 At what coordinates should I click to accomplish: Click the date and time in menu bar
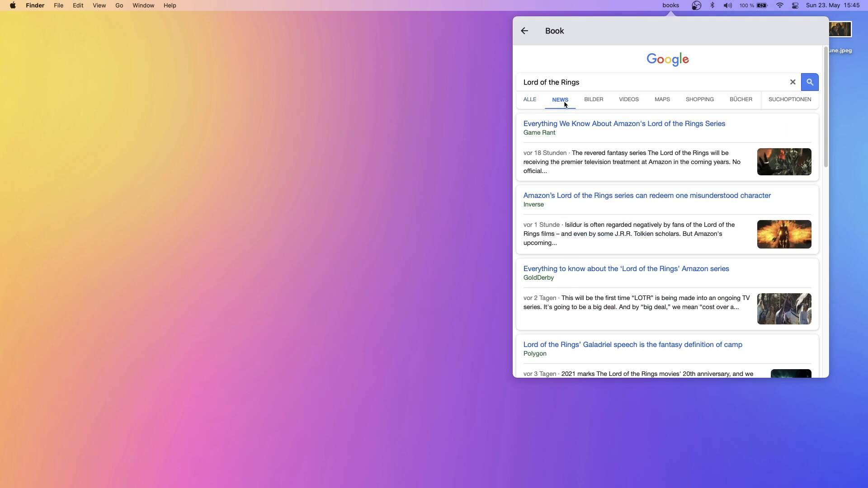click(x=833, y=5)
